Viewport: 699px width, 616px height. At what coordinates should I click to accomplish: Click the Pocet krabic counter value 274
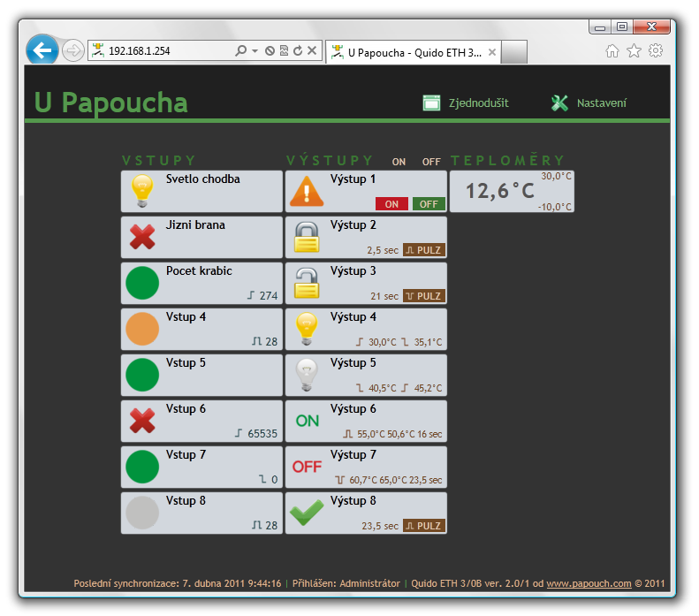pos(269,296)
